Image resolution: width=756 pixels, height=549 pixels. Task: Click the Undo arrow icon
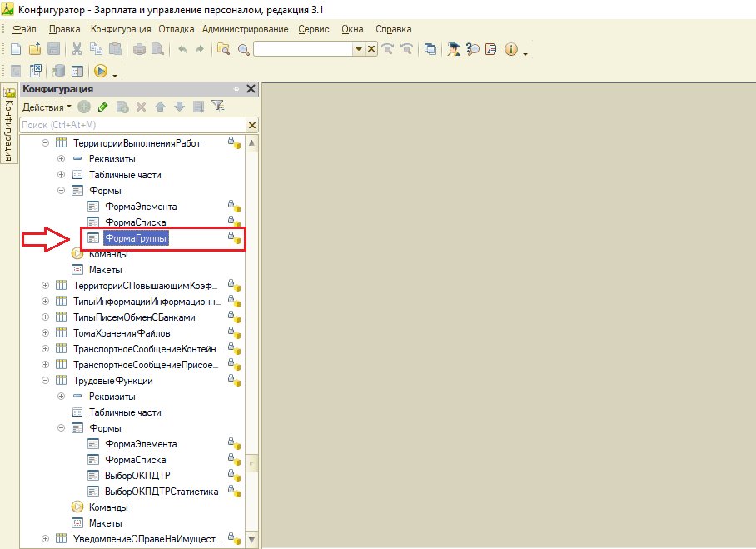[x=182, y=49]
